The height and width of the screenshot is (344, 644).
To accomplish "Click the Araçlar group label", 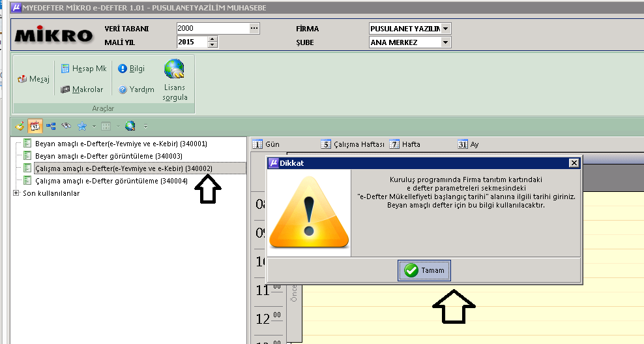I will 103,108.
